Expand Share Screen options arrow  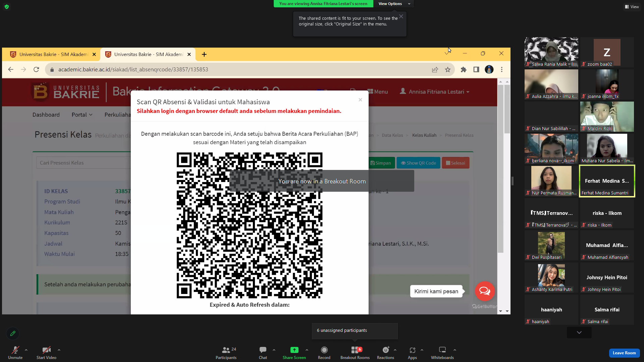[307, 350]
